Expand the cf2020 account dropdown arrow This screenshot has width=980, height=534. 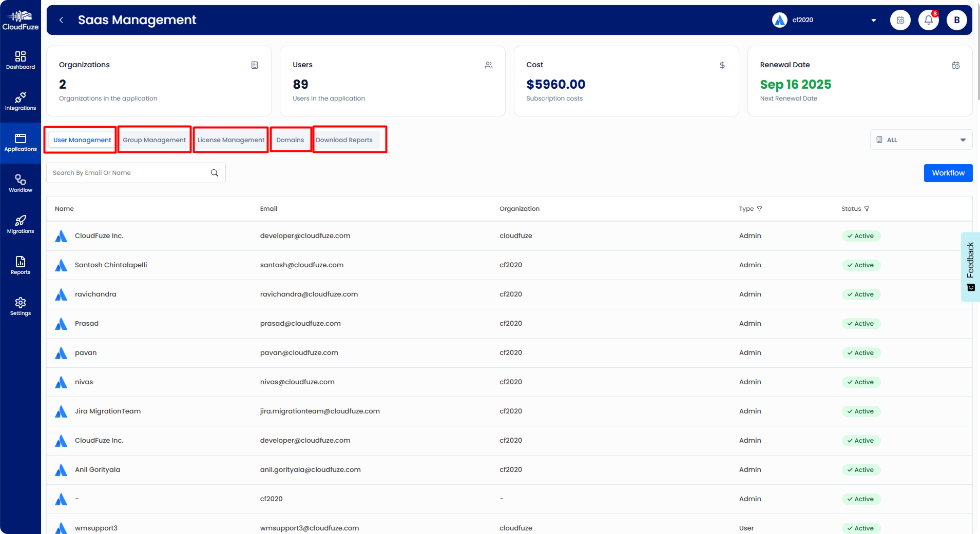(x=874, y=21)
